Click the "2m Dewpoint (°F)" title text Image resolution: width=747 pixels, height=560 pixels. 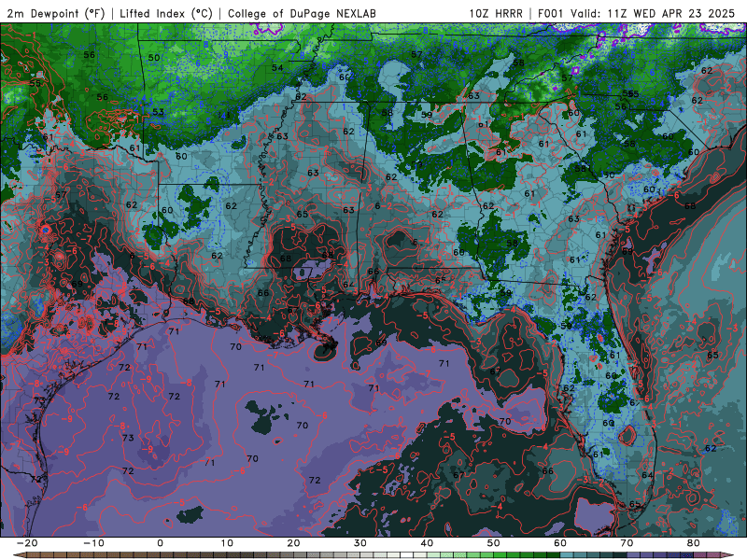pyautogui.click(x=56, y=13)
